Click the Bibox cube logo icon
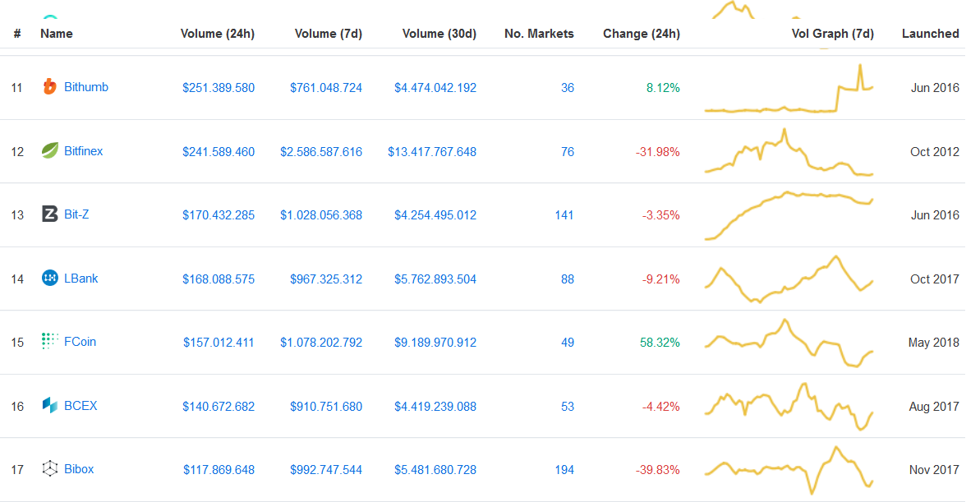980x502 pixels. coord(49,469)
